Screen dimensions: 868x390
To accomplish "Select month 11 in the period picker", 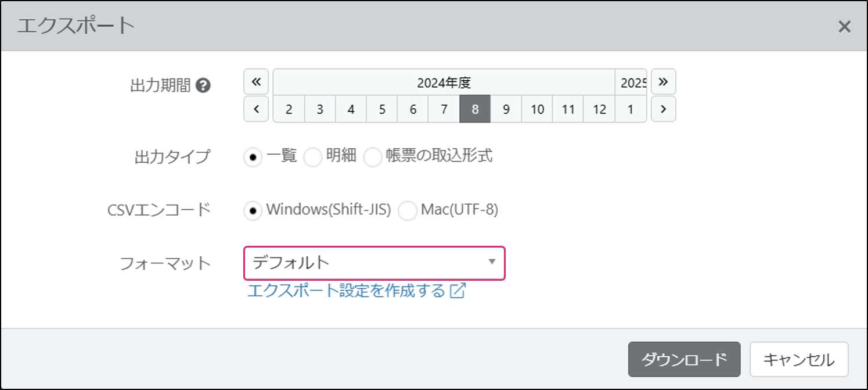I will tap(568, 109).
